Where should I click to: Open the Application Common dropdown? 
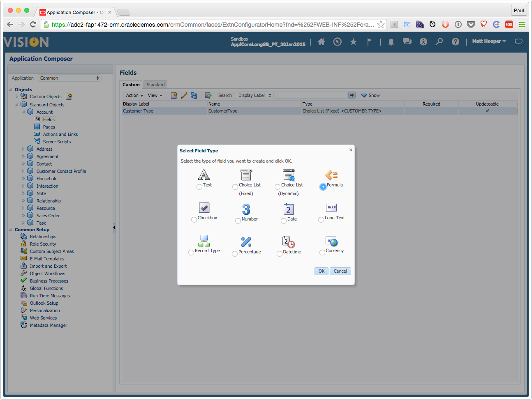(69, 78)
